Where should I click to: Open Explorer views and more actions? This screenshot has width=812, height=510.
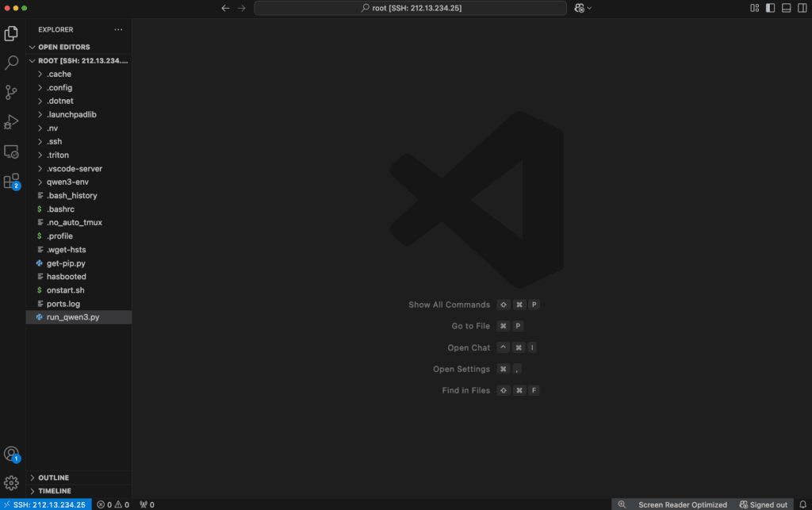118,29
